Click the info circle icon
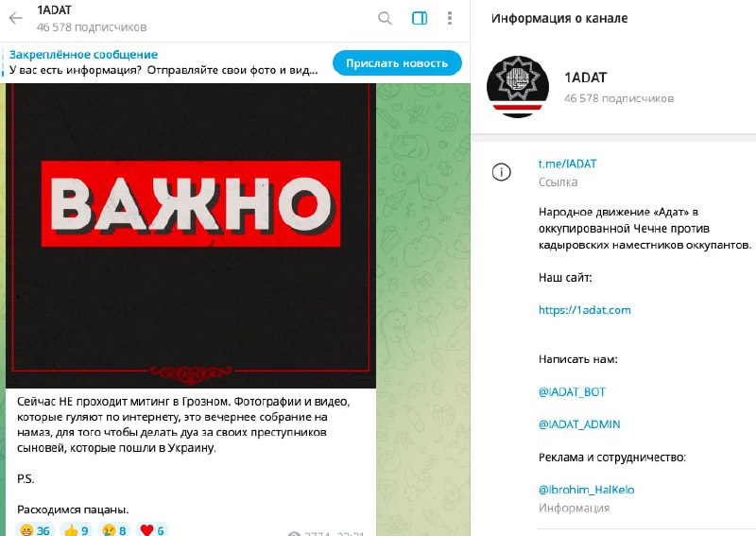The width and height of the screenshot is (756, 536). [x=501, y=172]
